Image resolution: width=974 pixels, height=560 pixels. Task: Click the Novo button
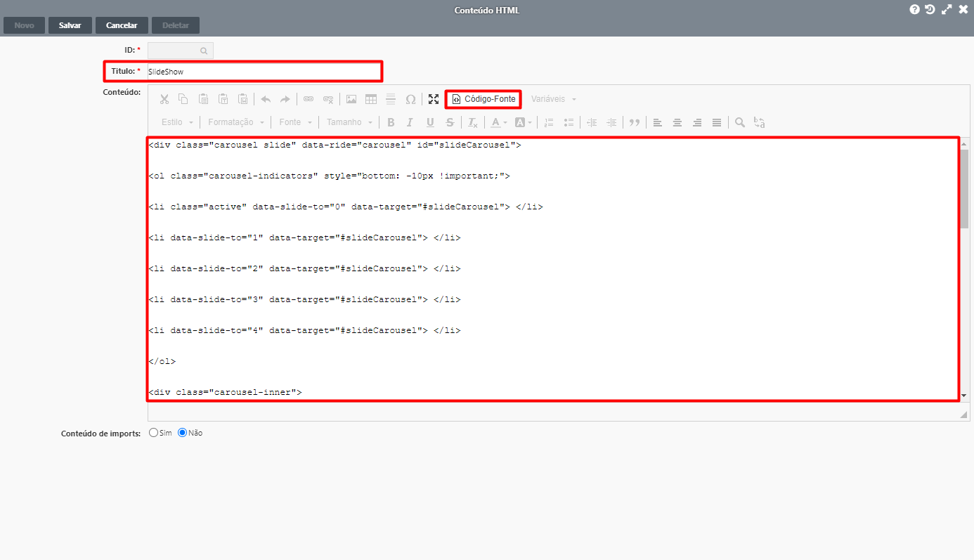click(x=24, y=25)
